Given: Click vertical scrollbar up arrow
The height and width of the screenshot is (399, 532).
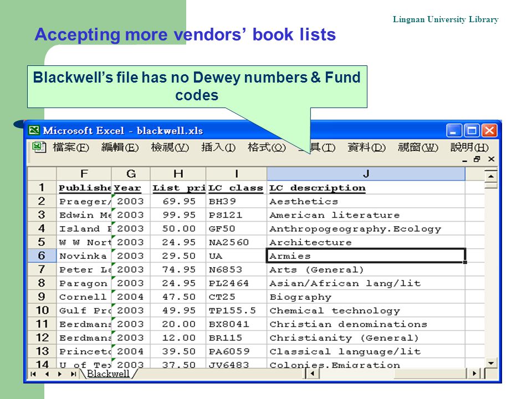Looking at the screenshot, I should [x=491, y=176].
